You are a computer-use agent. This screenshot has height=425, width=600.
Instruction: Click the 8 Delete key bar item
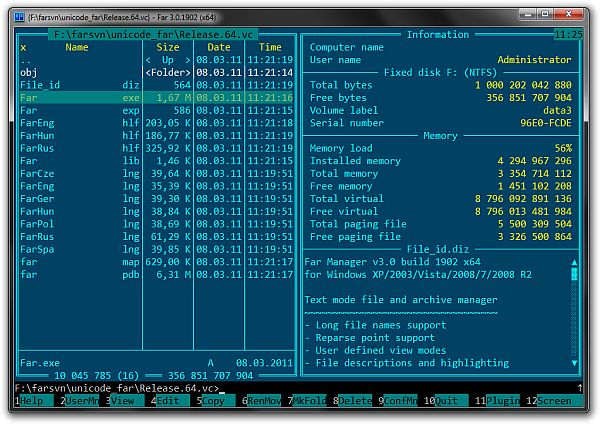[x=354, y=401]
